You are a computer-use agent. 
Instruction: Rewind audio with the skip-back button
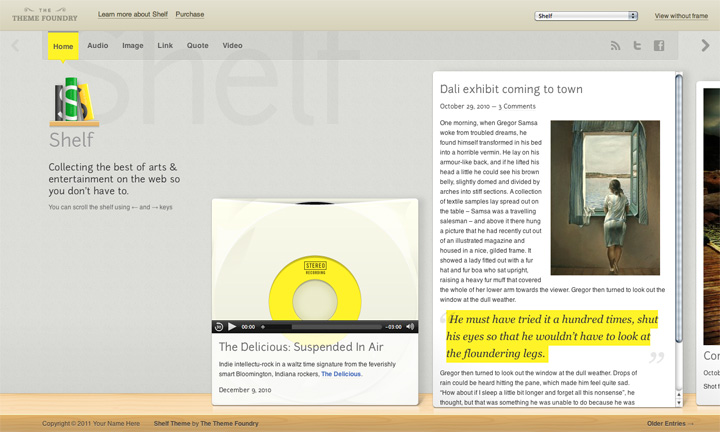click(x=219, y=326)
